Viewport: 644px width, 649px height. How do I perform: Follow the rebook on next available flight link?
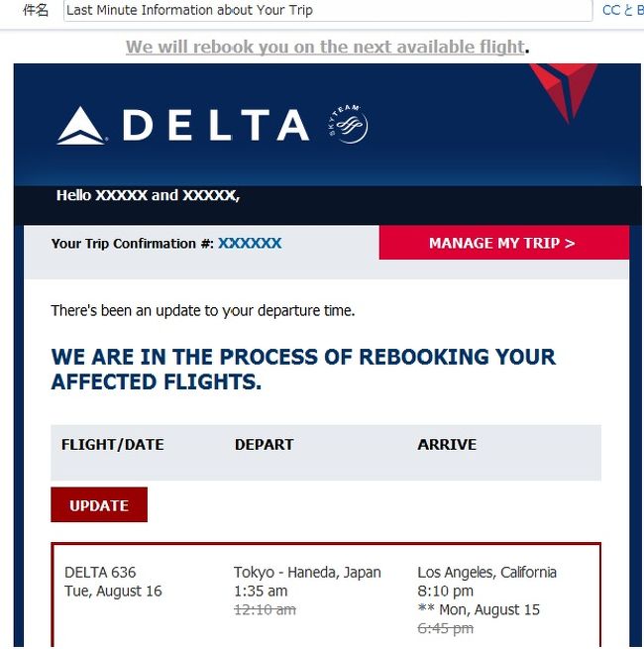pyautogui.click(x=325, y=47)
